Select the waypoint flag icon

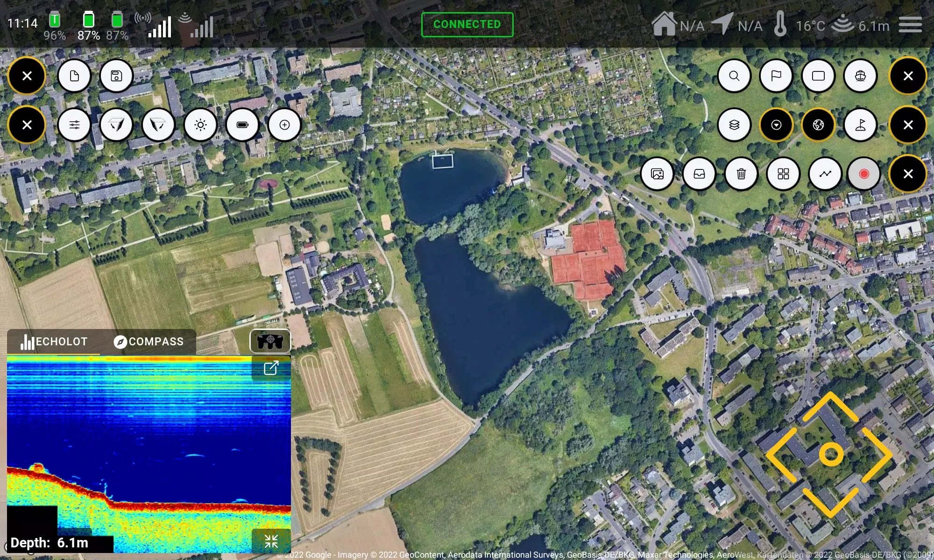click(776, 76)
